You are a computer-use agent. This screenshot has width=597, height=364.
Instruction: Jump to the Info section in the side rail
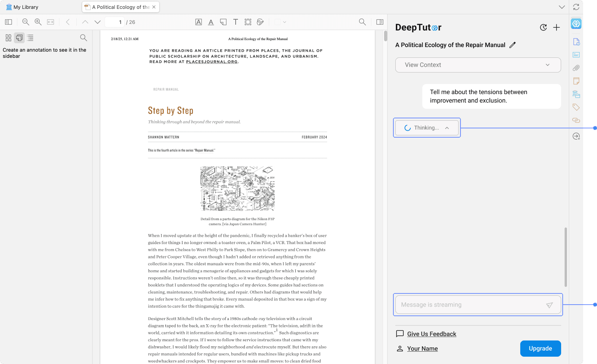[x=576, y=42]
